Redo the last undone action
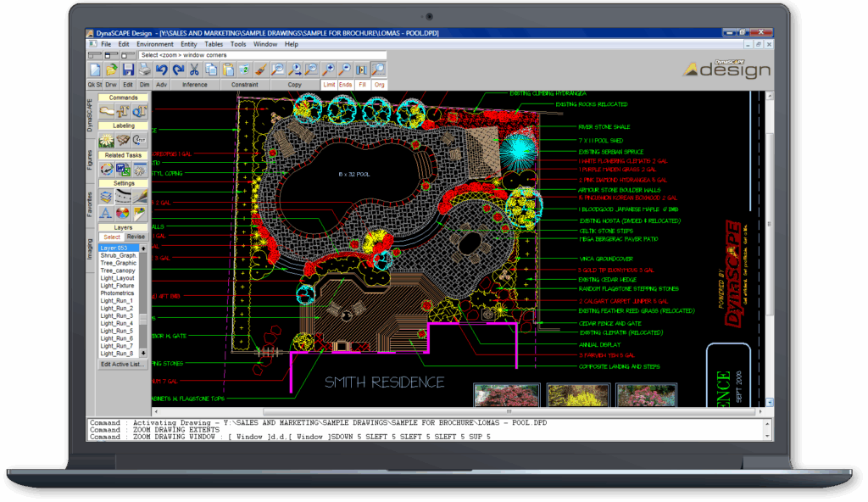Image resolution: width=868 pixels, height=502 pixels. pyautogui.click(x=178, y=70)
